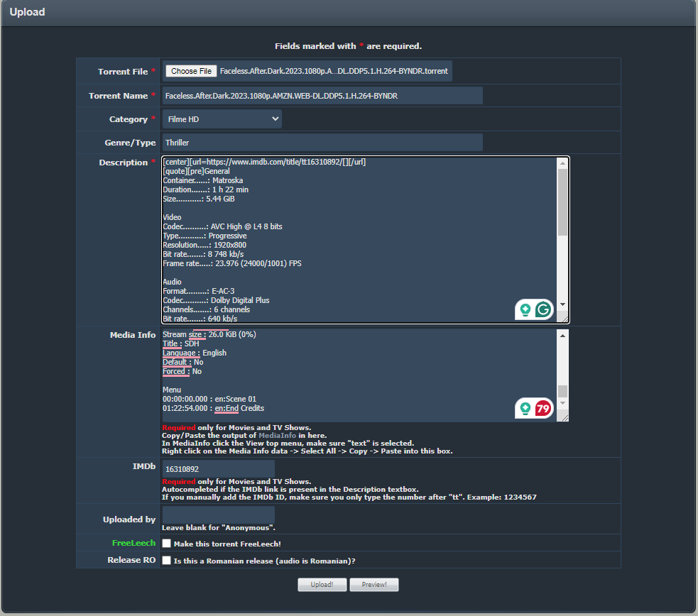Check the Romanian release checkbox
The height and width of the screenshot is (616, 698).
(x=166, y=561)
